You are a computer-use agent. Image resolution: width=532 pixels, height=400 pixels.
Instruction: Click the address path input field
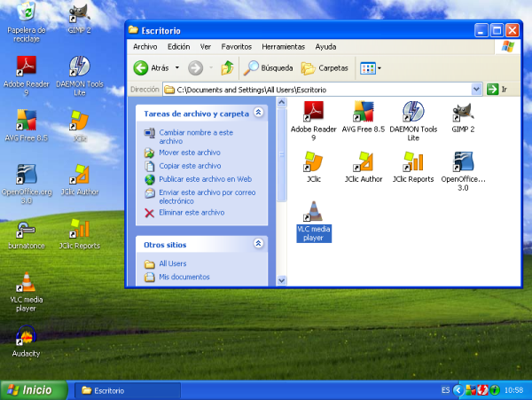(319, 90)
